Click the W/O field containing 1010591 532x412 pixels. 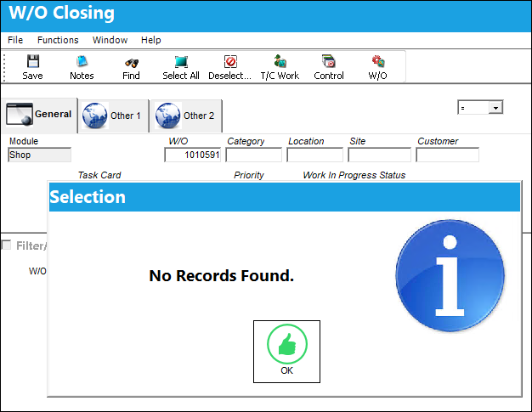tap(193, 155)
